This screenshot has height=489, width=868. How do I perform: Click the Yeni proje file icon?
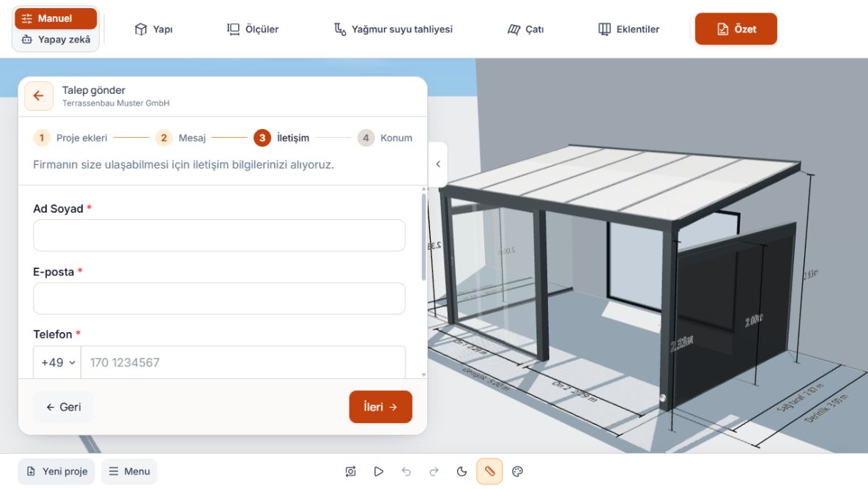31,471
